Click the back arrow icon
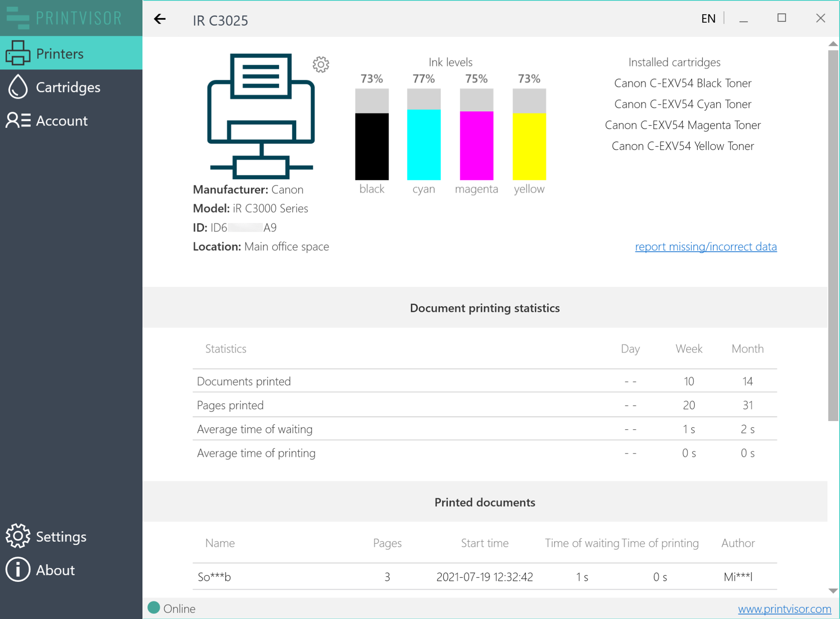 click(160, 19)
